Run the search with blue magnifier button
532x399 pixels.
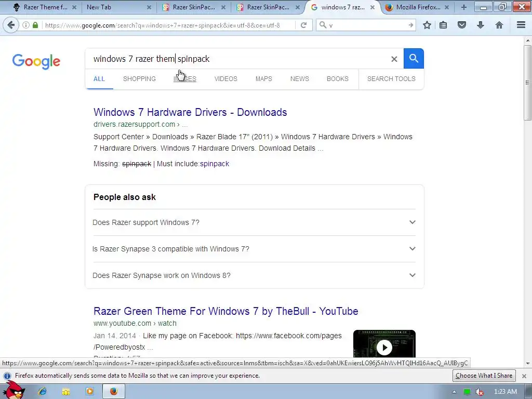pos(414,58)
